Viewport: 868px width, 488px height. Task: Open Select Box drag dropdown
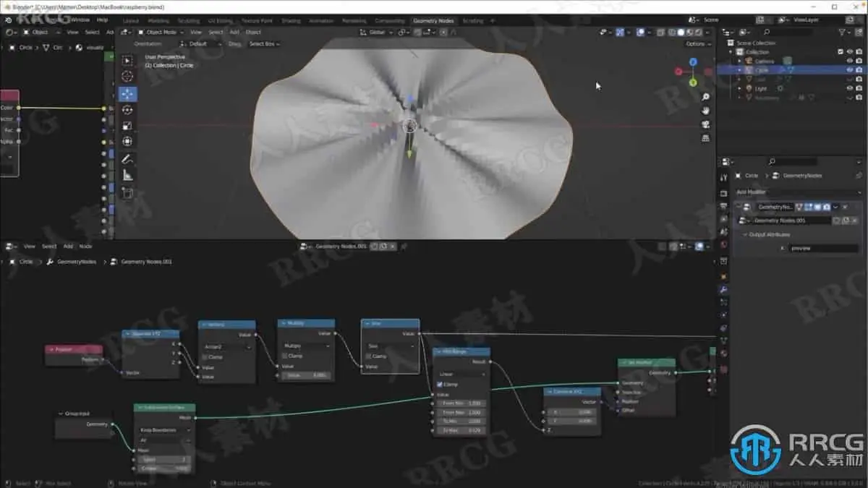point(265,44)
